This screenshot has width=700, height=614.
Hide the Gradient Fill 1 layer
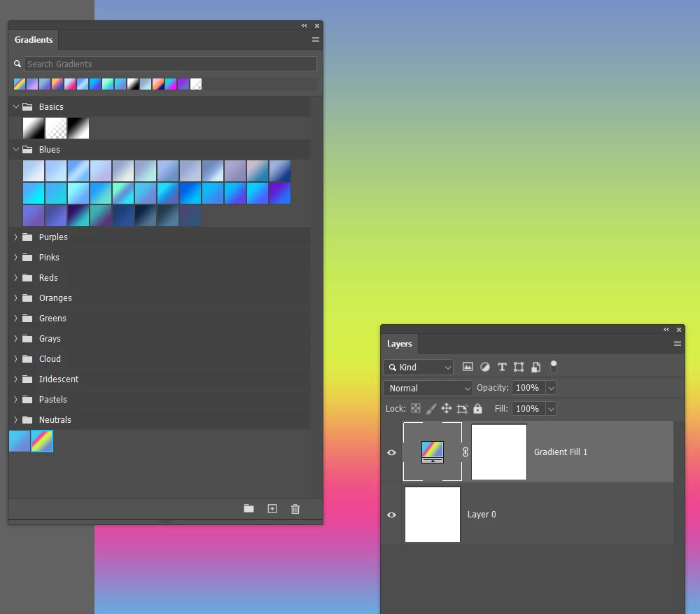click(x=391, y=452)
